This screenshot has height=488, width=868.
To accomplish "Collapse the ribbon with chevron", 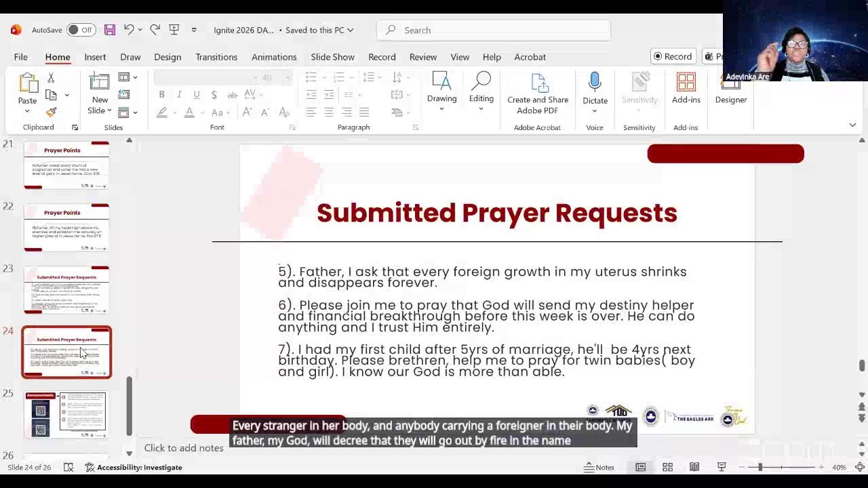I will (x=852, y=125).
